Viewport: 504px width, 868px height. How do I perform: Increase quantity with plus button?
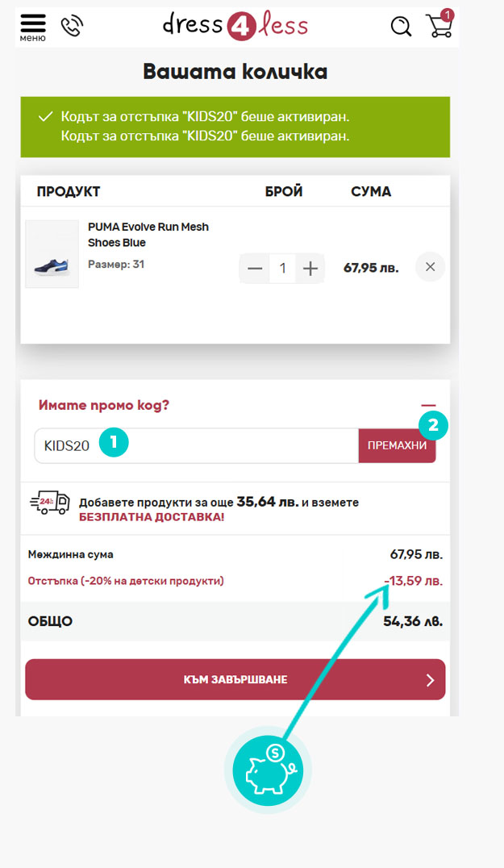coord(310,269)
